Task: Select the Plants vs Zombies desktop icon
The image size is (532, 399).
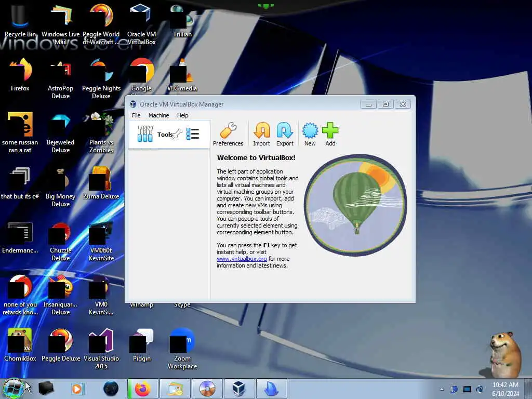Action: [101, 132]
